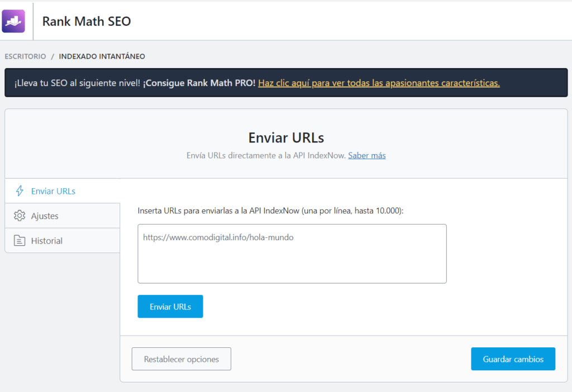
Task: Save with the Guardar cambios button
Action: coord(513,359)
